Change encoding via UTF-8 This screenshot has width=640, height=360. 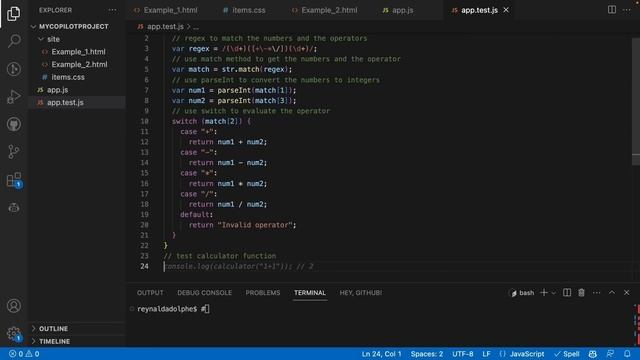coord(462,354)
